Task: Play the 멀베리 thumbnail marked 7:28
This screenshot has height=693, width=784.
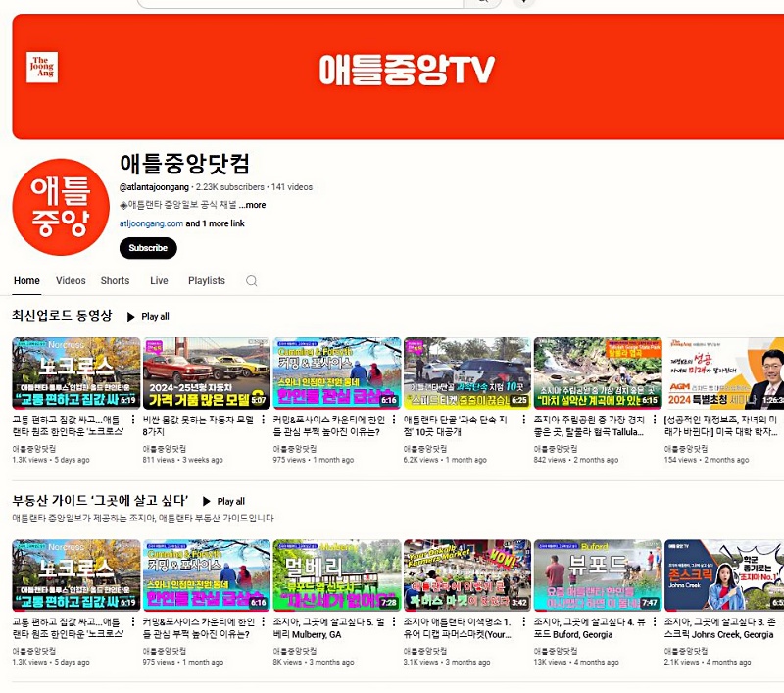Action: [x=337, y=575]
